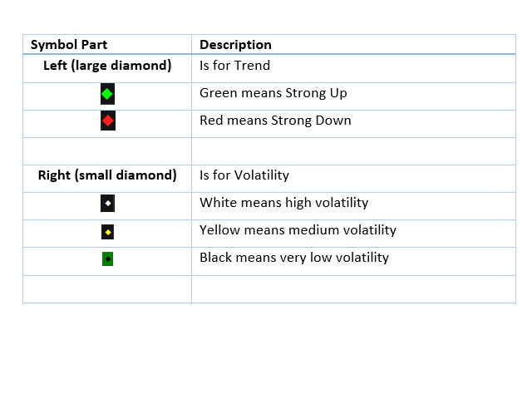This screenshot has height=399, width=532.
Task: Click the empty description cell below Red row
Action: click(353, 151)
